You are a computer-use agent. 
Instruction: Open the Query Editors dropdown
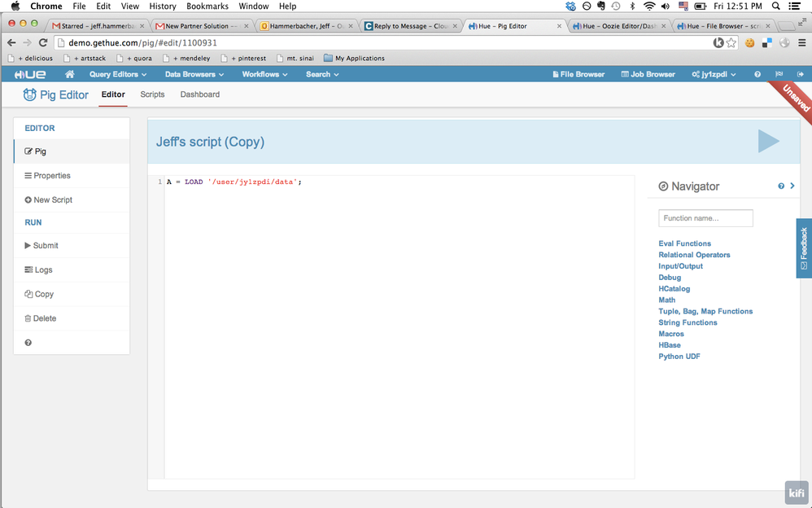(x=117, y=74)
